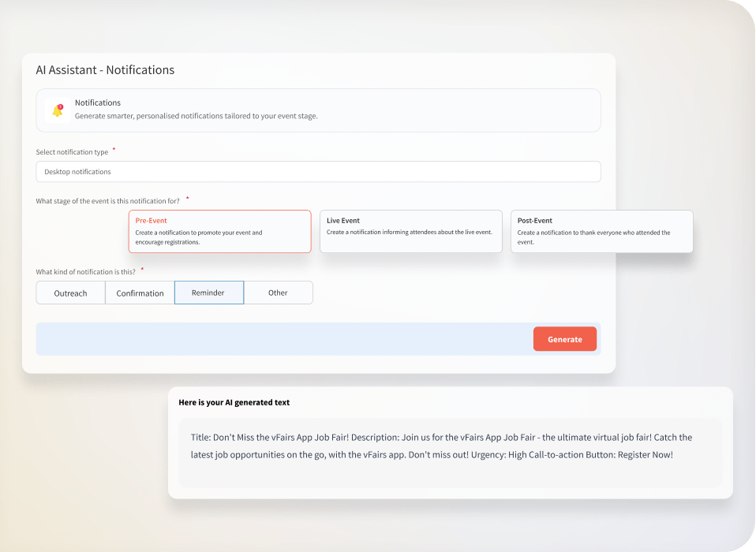The image size is (756, 552).
Task: Open the Desktop notifications type dropdown
Action: pos(318,171)
